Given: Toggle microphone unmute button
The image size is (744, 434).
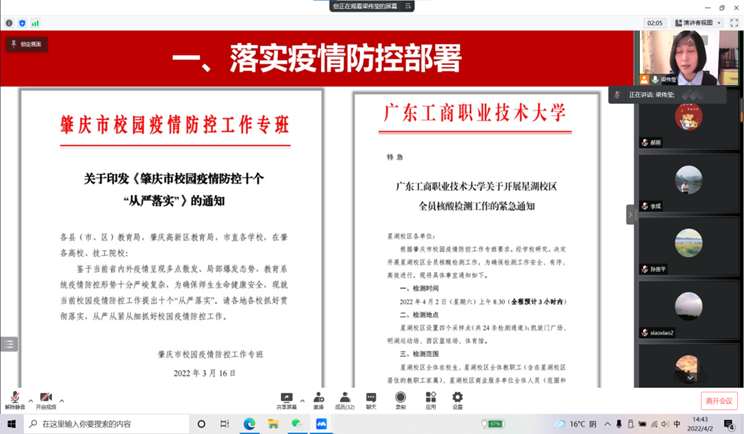Looking at the screenshot, I should click(x=14, y=399).
